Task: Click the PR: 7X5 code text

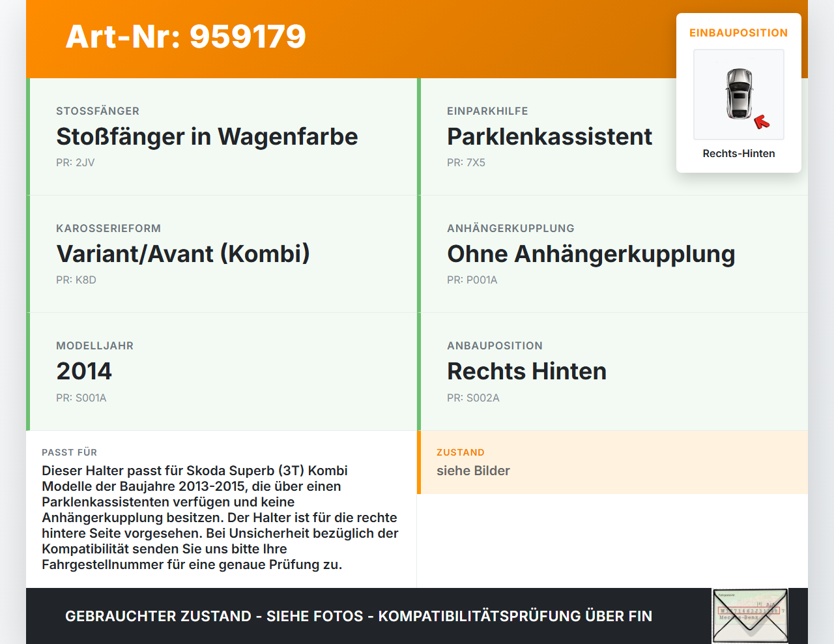Action: tap(465, 162)
